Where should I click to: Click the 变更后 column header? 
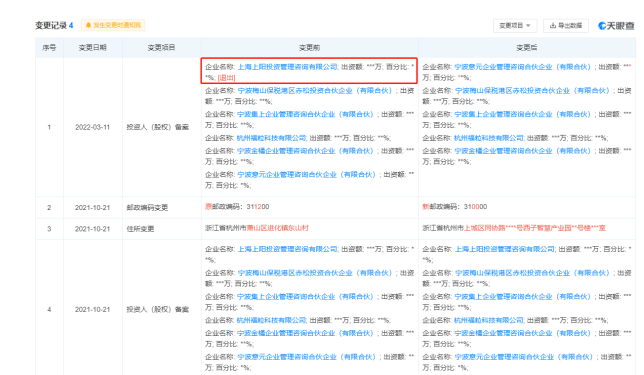tap(527, 48)
